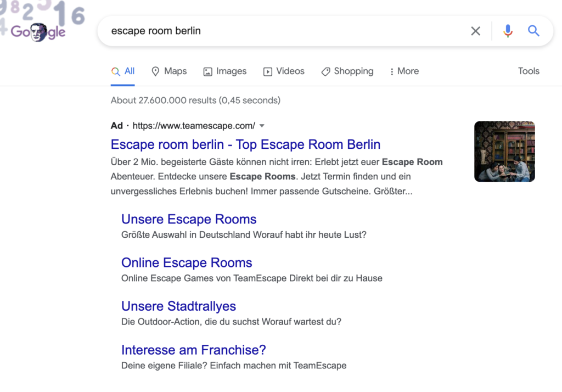Select the All results tab
The image size is (562, 392).
[x=122, y=71]
